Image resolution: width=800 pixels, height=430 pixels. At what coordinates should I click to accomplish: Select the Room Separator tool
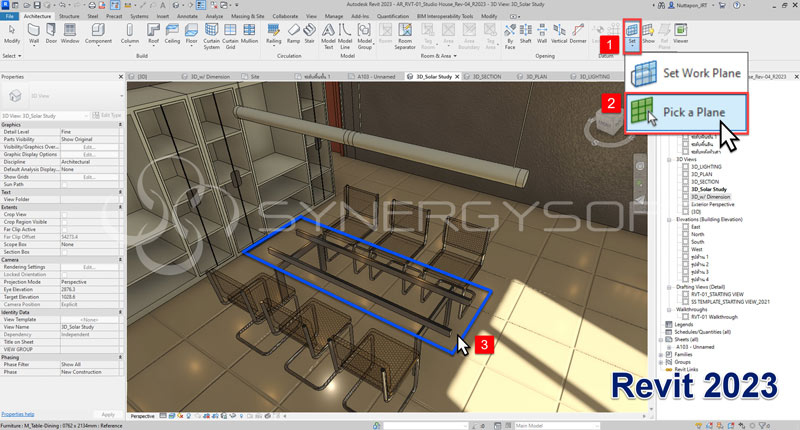[405, 36]
